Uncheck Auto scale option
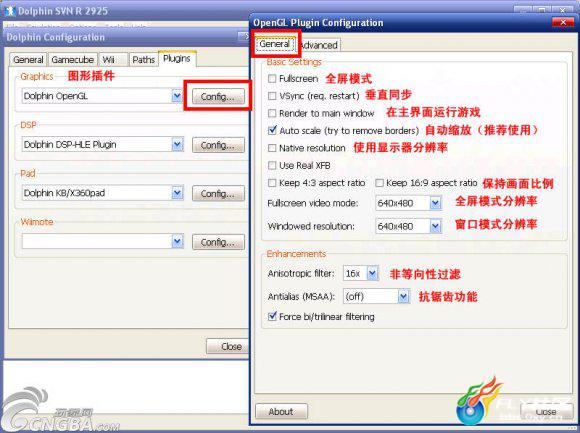The width and height of the screenshot is (580, 433). click(x=272, y=130)
